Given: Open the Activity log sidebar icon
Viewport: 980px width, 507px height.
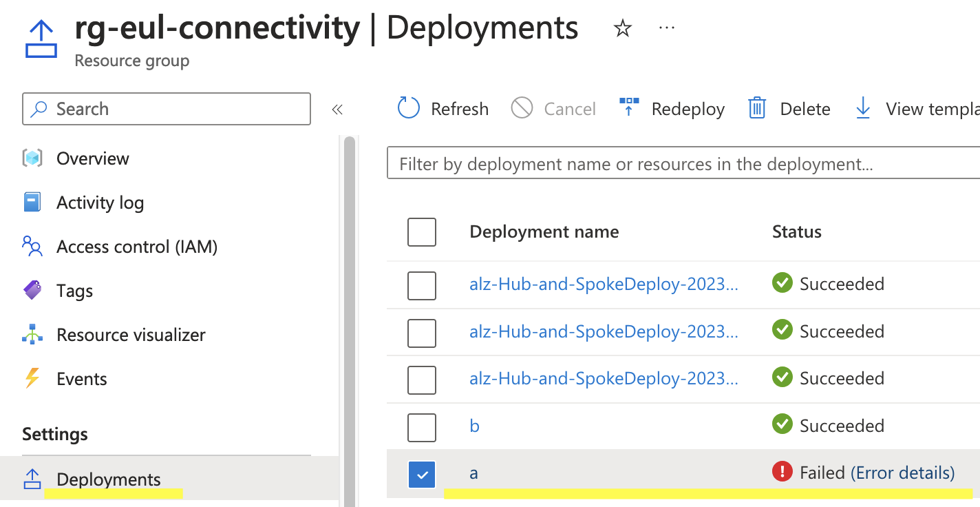Looking at the screenshot, I should tap(32, 202).
